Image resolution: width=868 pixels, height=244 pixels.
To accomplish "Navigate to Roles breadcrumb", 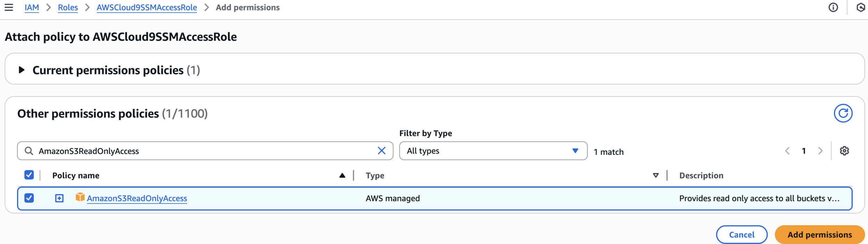I will coord(68,7).
